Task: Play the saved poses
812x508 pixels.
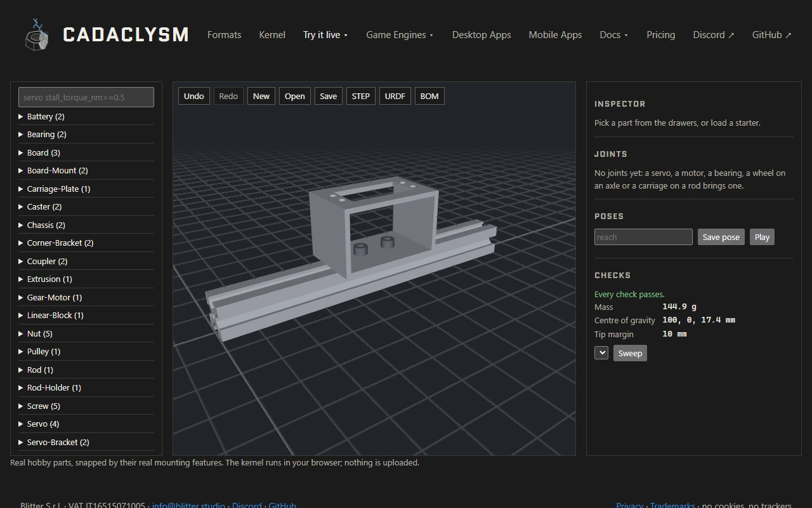Action: click(x=762, y=237)
